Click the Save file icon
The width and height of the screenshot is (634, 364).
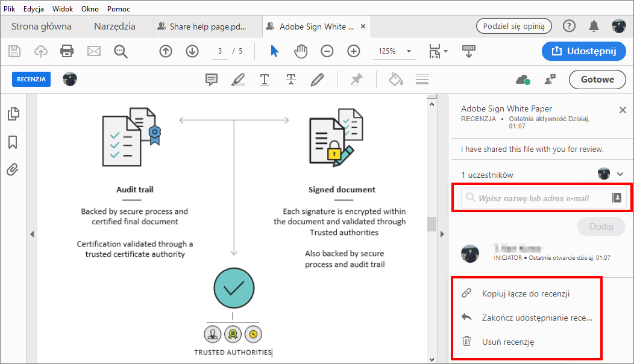pos(14,51)
